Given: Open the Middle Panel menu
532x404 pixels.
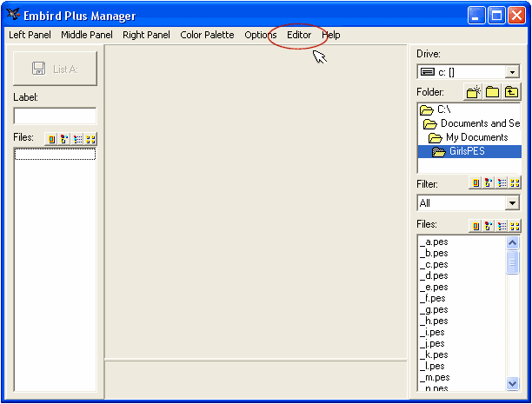Looking at the screenshot, I should coord(87,35).
